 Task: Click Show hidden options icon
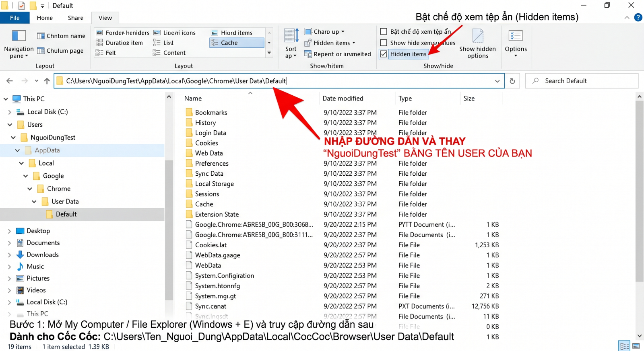pos(477,44)
